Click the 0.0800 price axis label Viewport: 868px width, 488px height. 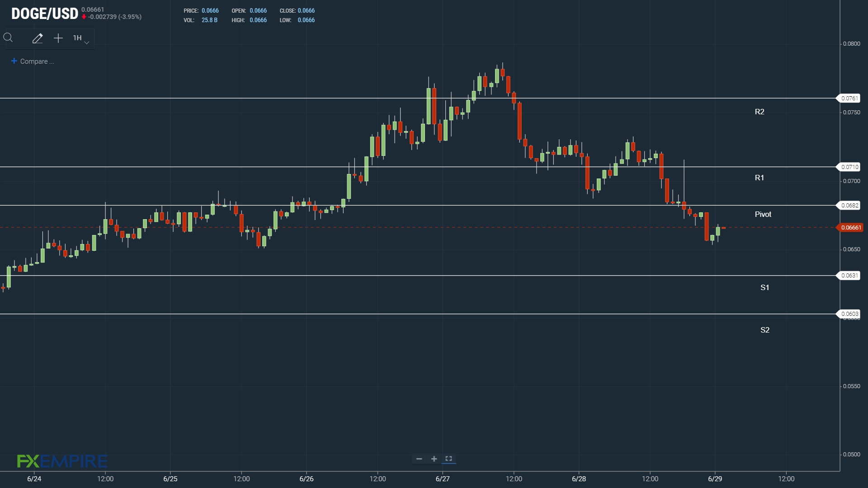coord(852,44)
